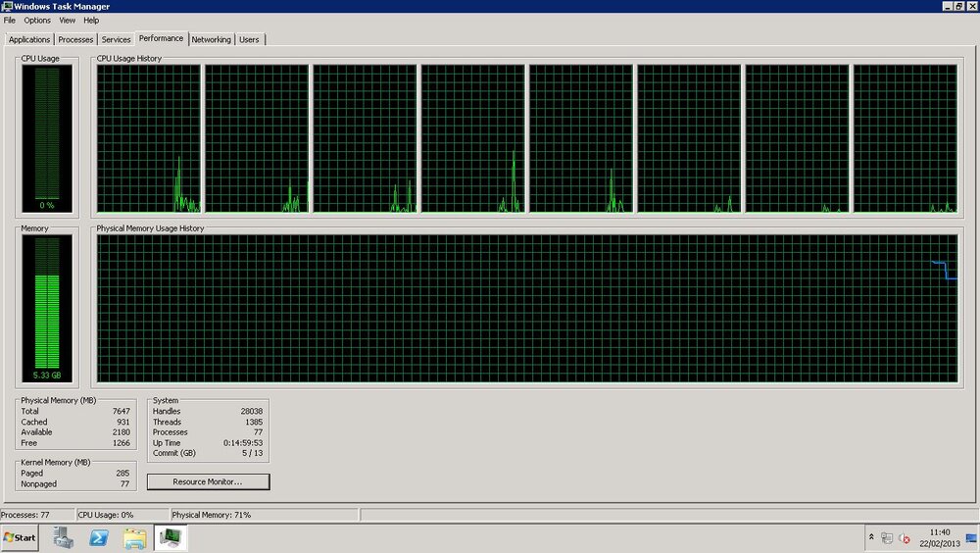The image size is (980, 553).
Task: Switch to the Networking tab
Action: pyautogui.click(x=212, y=39)
